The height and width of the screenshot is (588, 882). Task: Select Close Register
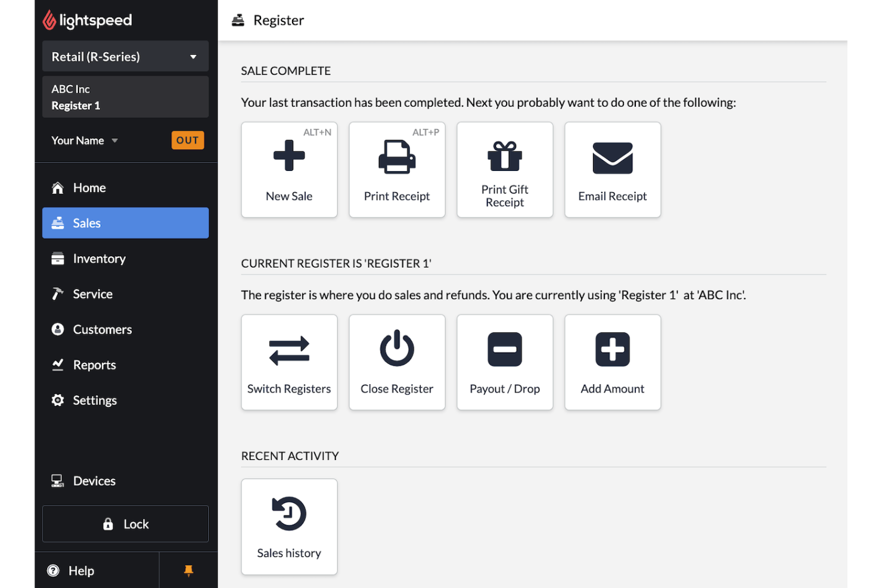point(397,362)
